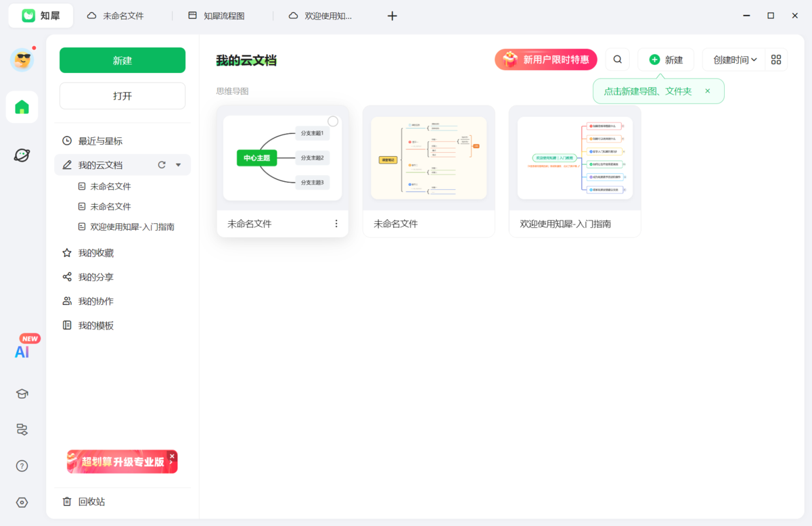Click the green 新建 button

[122, 60]
